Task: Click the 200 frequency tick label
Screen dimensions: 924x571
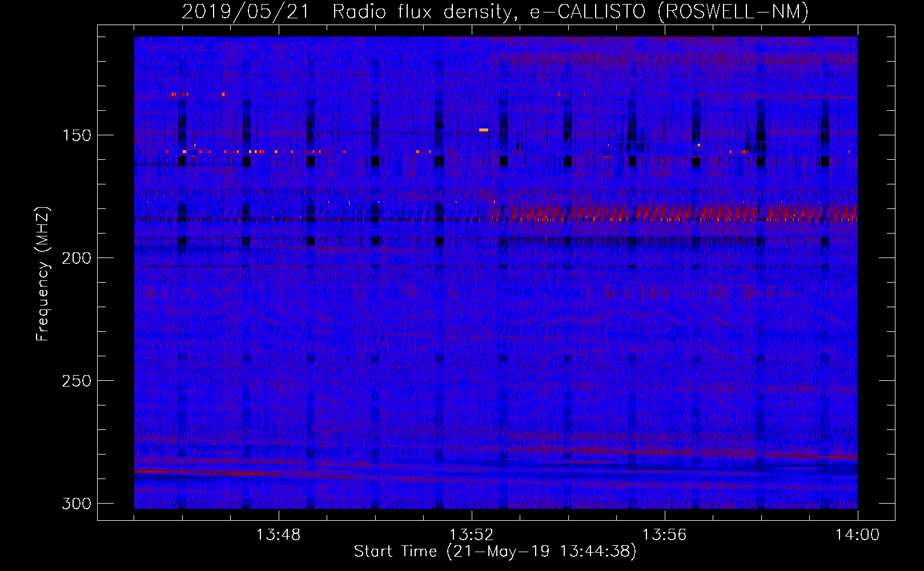Action: (x=76, y=258)
